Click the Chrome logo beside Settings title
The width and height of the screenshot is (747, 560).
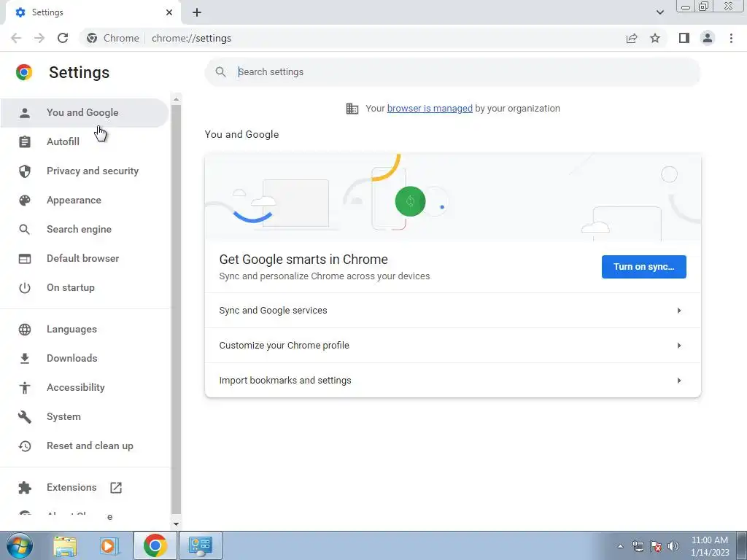(x=24, y=72)
